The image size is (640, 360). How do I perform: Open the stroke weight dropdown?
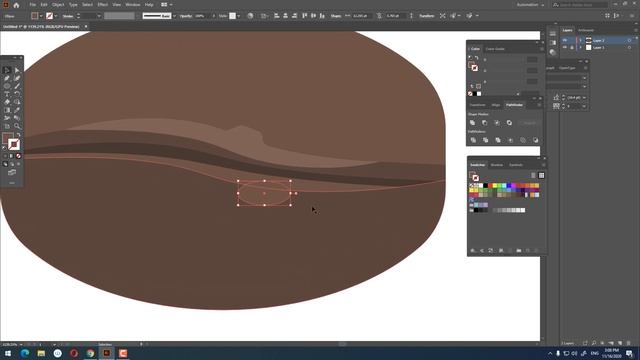tap(99, 16)
